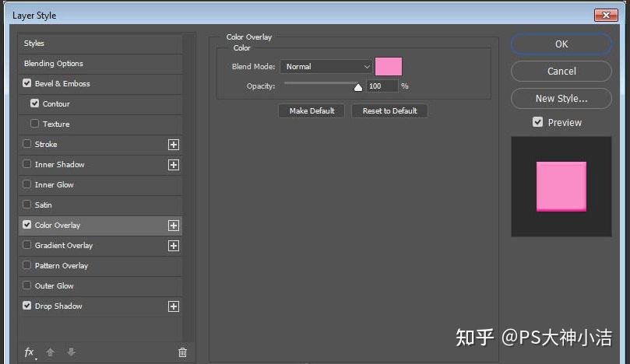Screen dimensions: 630x364
Task: Select the Stroke effect label
Action: click(46, 144)
